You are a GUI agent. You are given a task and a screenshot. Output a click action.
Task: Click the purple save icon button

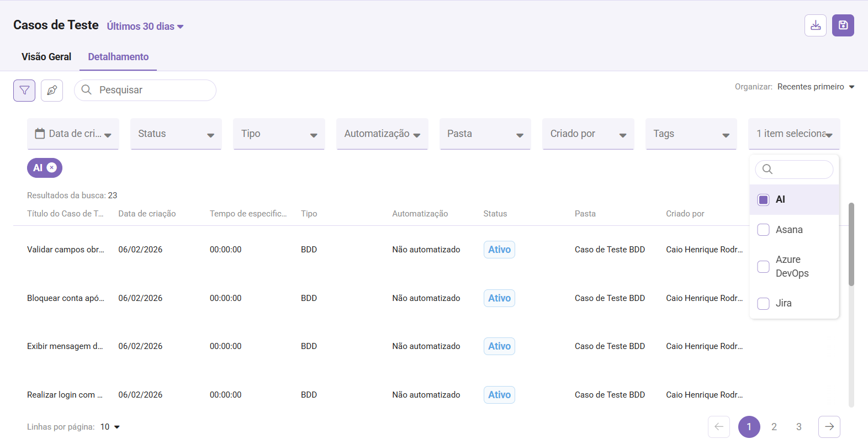[x=843, y=25]
